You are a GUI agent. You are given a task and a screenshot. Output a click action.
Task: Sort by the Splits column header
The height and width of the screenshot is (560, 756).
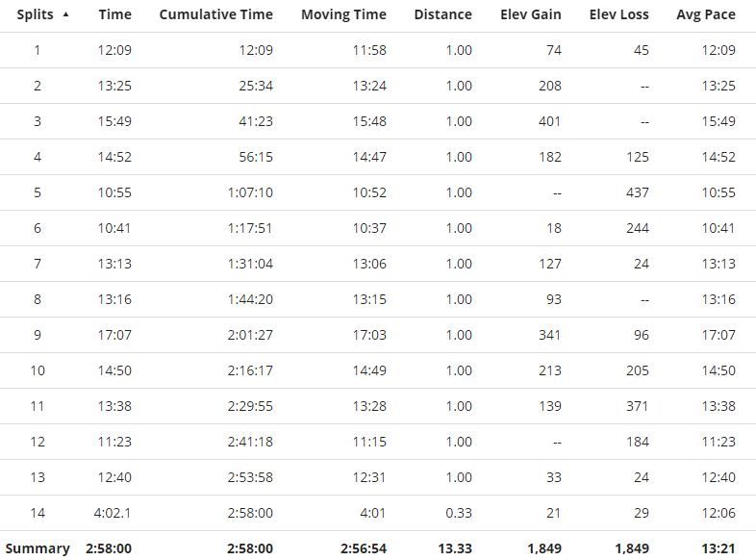36,14
